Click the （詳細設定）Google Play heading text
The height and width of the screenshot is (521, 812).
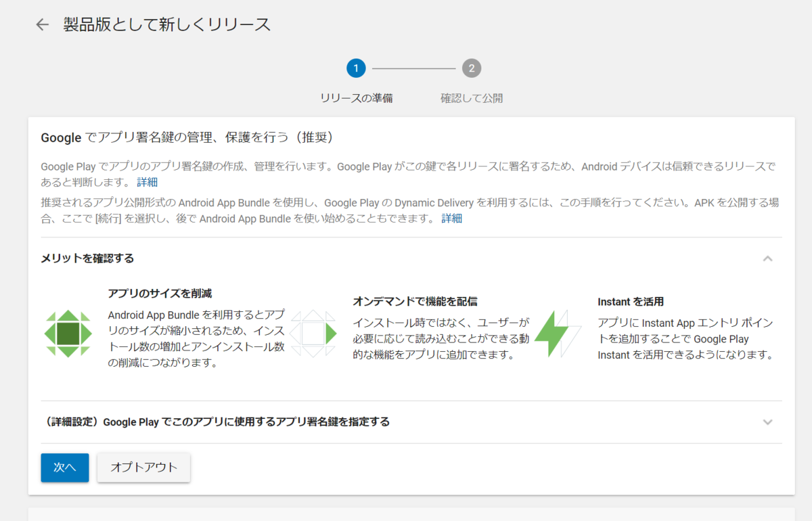pyautogui.click(x=215, y=422)
